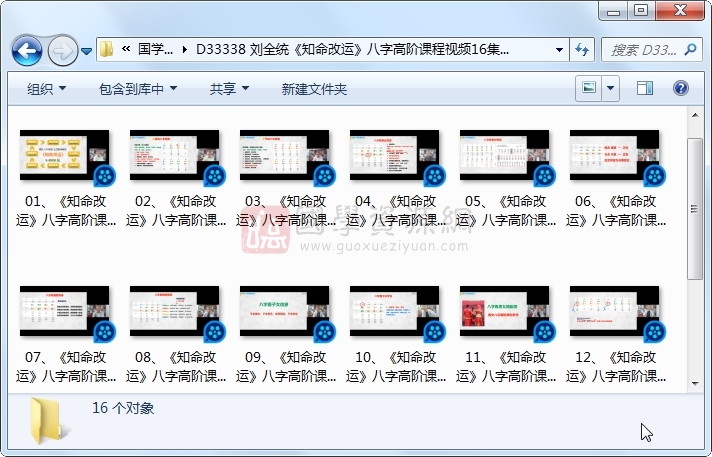Click the 国学... breadcrumb segment

pyautogui.click(x=155, y=49)
